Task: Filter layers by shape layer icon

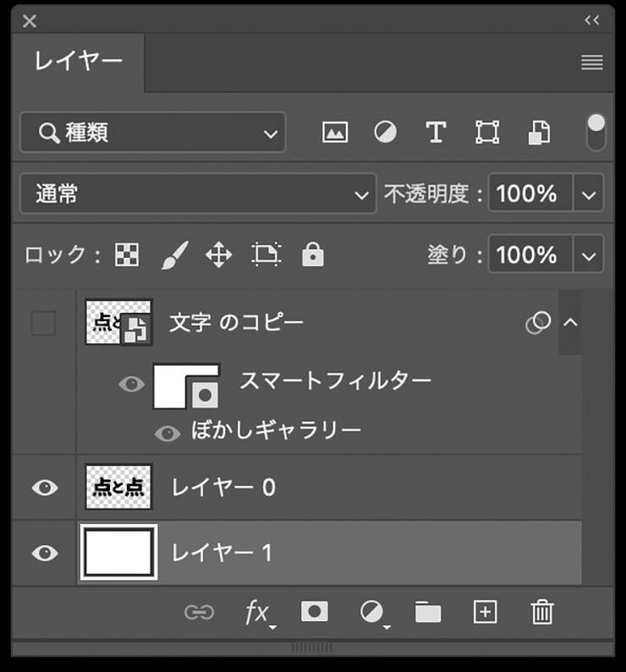Action: point(487,133)
